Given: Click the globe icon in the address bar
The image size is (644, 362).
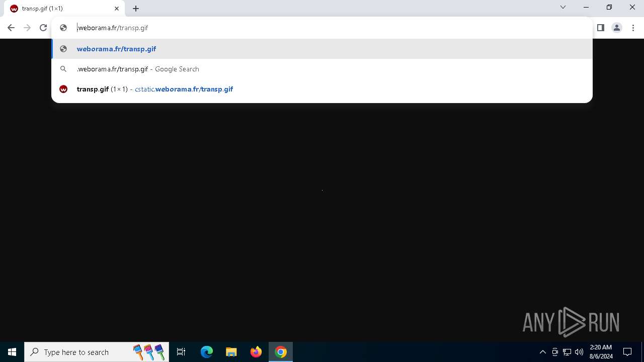Looking at the screenshot, I should 63,28.
